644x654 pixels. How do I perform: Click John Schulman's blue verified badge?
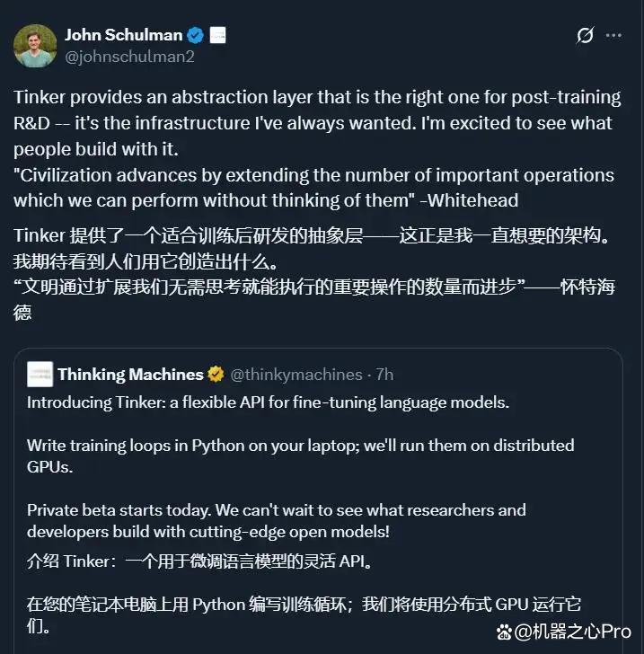[x=195, y=35]
